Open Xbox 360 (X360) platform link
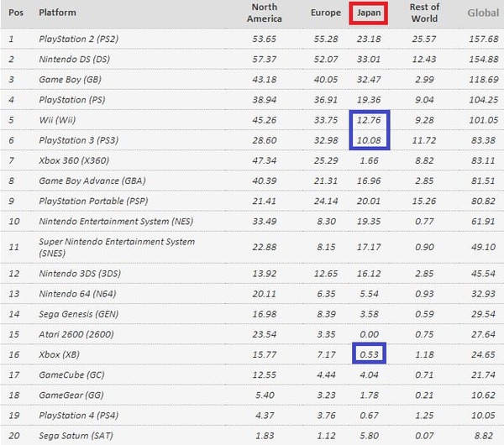The width and height of the screenshot is (504, 445). [x=74, y=160]
